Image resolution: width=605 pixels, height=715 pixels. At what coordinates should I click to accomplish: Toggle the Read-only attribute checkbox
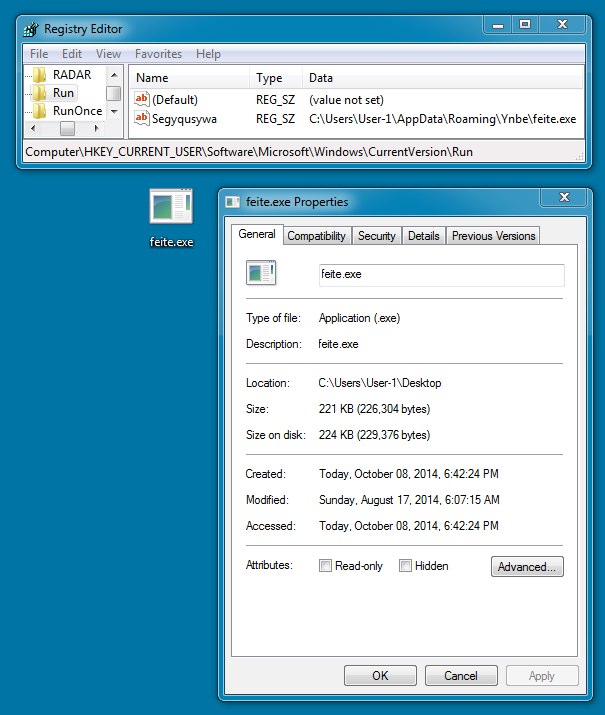pos(325,566)
